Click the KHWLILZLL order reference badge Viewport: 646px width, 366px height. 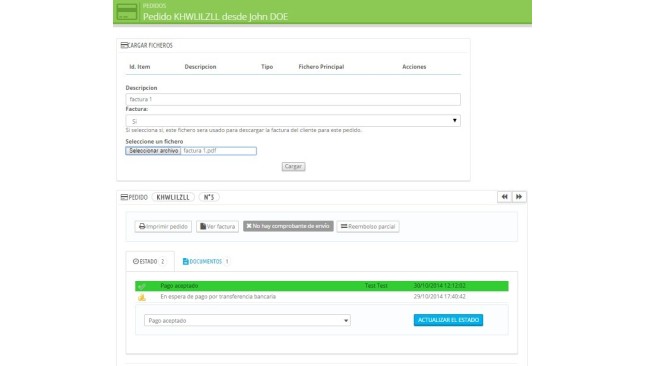[173, 197]
